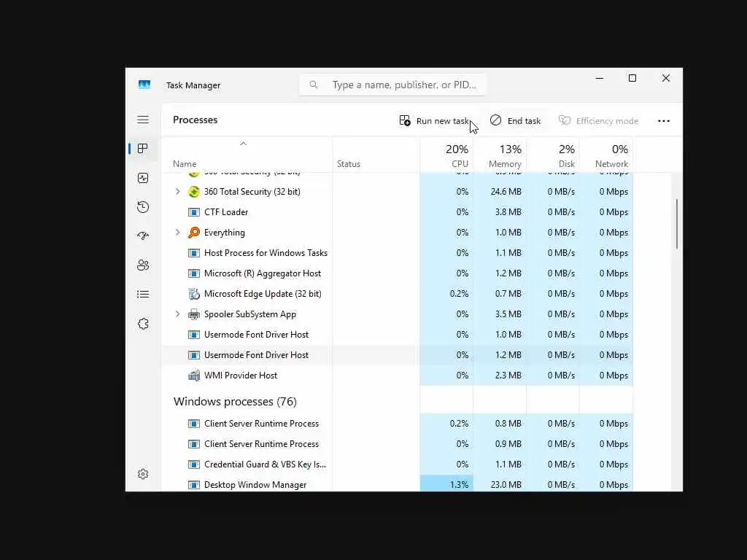Viewport: 747px width, 560px height.
Task: Click the sort arrow above the Name column
Action: (243, 144)
